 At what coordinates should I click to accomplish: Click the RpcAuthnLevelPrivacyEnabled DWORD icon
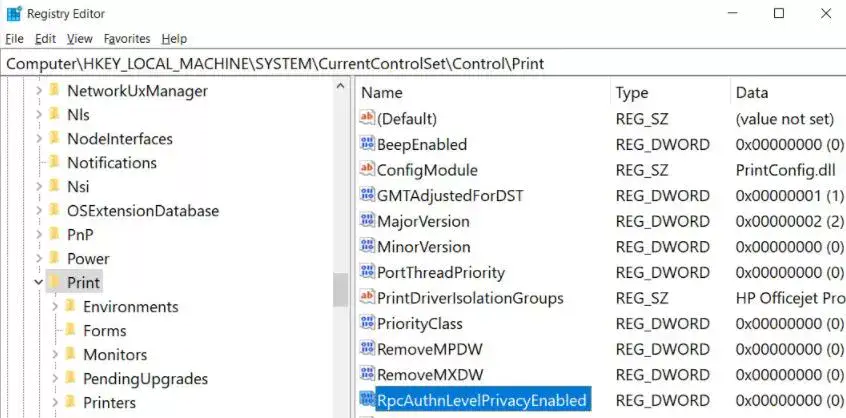tap(367, 400)
